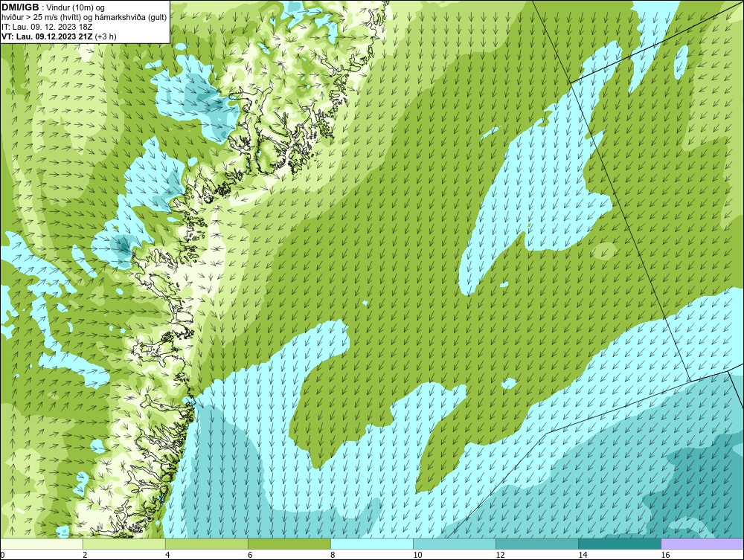This screenshot has height=560, width=744.
Task: Click the legend scale label '6'
Action: pyautogui.click(x=250, y=555)
